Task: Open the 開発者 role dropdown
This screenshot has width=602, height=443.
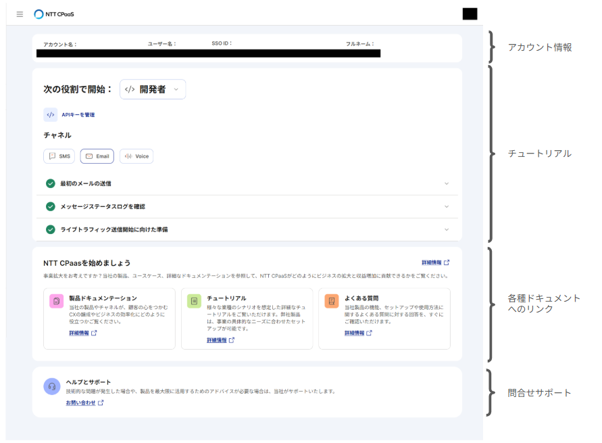Action: click(152, 89)
